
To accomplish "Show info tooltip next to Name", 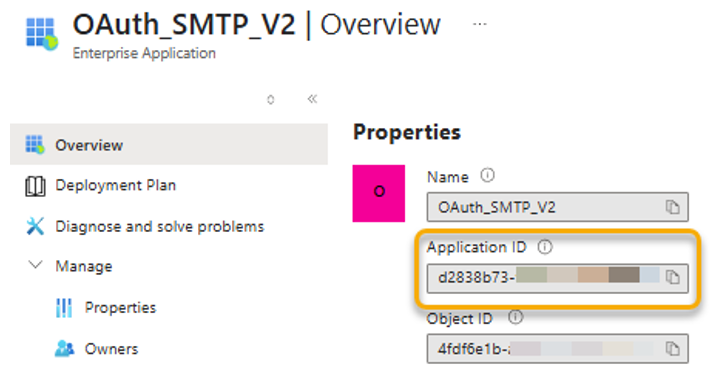I will 487,175.
